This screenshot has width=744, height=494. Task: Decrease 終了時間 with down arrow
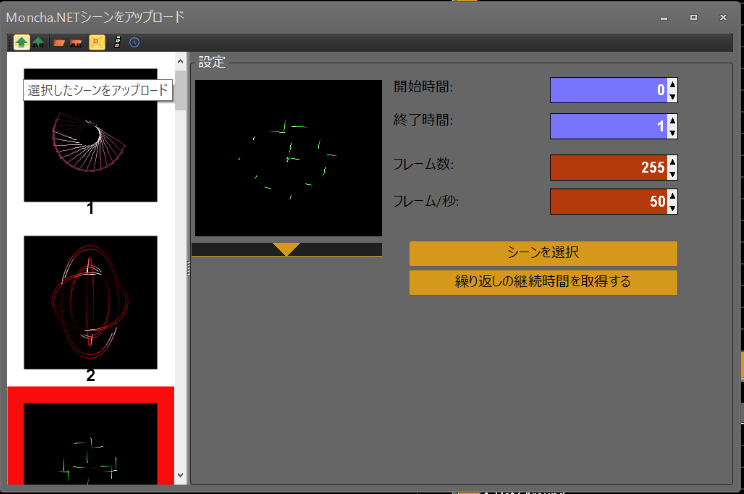(x=672, y=132)
